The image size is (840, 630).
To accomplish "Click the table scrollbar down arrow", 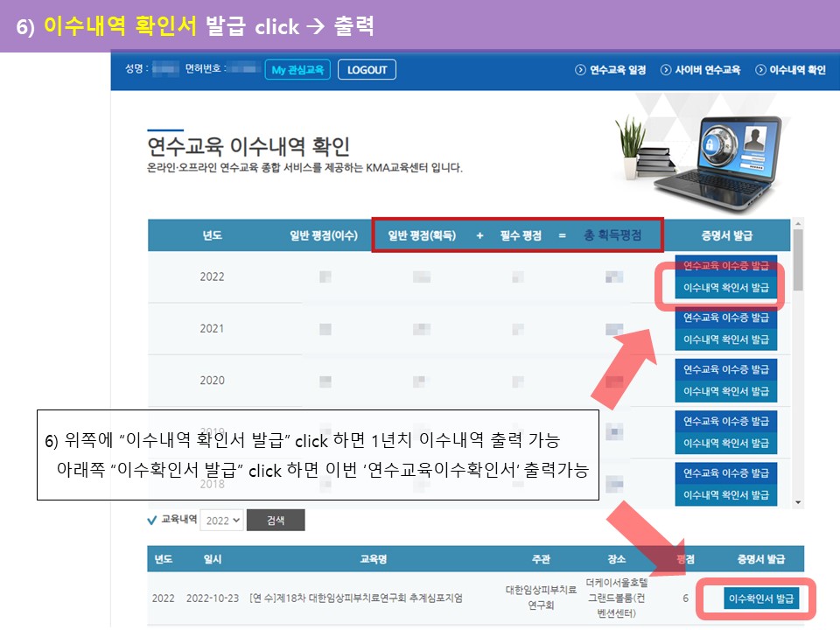I will pyautogui.click(x=797, y=501).
